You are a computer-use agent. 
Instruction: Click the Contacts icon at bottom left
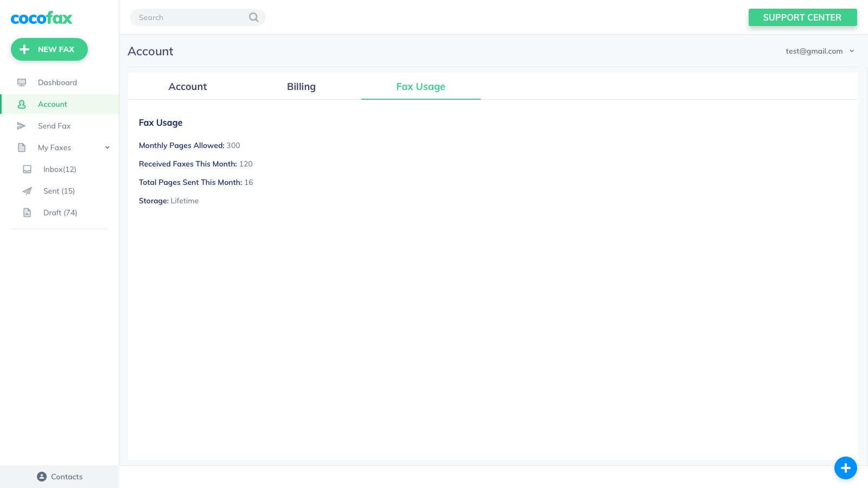42,477
